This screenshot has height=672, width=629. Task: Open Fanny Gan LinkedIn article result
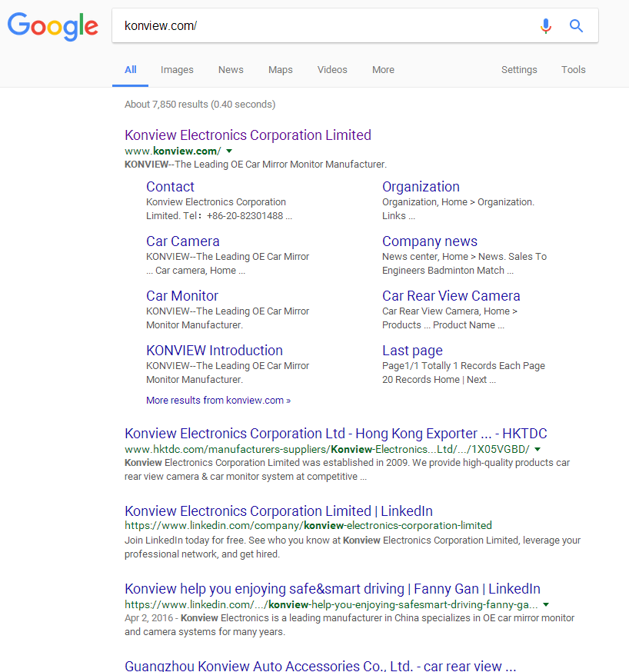point(332,589)
